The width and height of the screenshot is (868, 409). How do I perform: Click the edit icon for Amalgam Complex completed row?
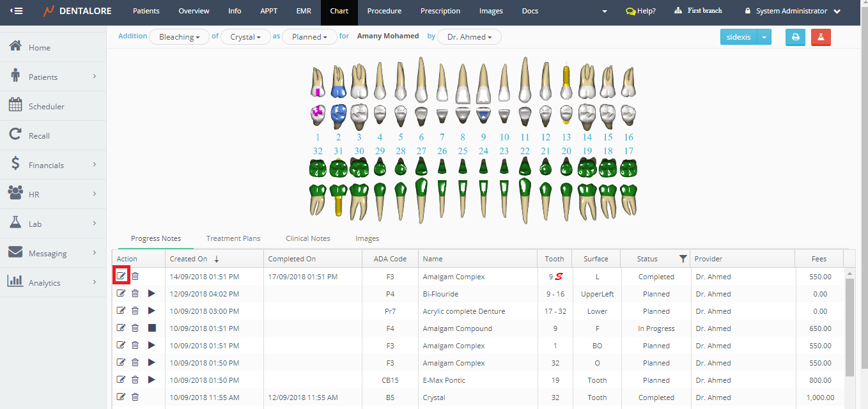pos(121,276)
